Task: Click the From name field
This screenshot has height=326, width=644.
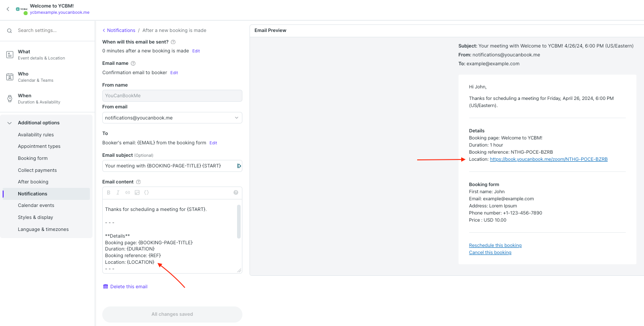Action: (x=172, y=95)
